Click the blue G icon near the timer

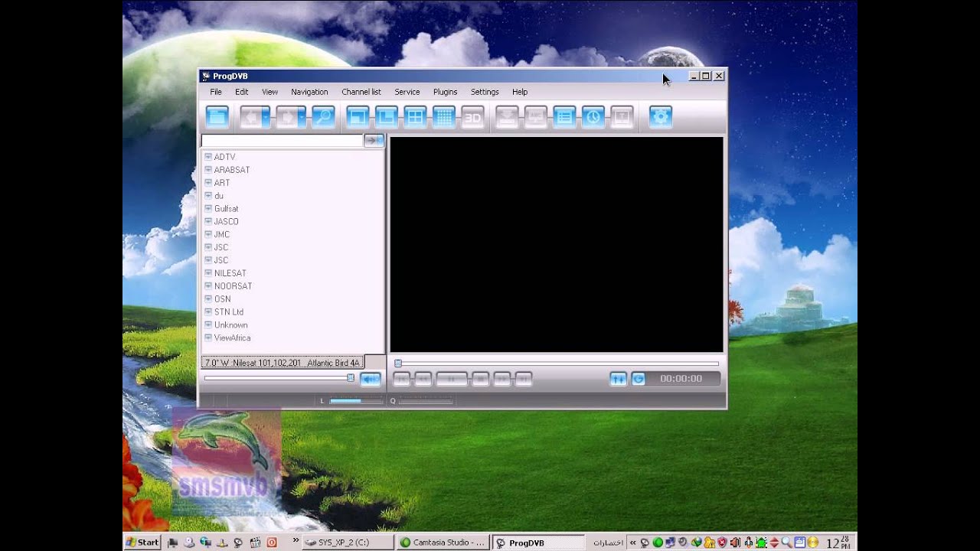coord(638,379)
